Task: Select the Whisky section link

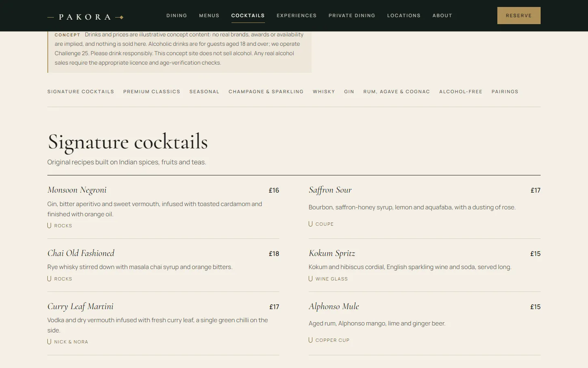Action: click(x=324, y=92)
